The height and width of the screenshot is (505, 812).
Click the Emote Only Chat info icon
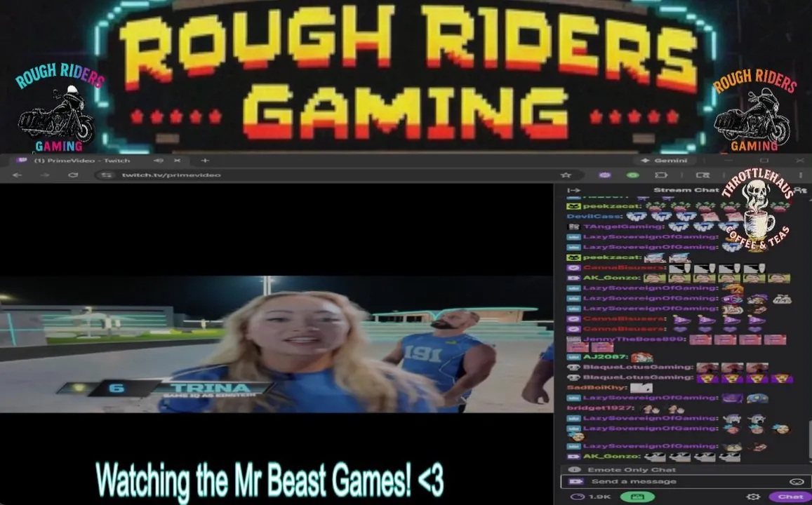(574, 470)
